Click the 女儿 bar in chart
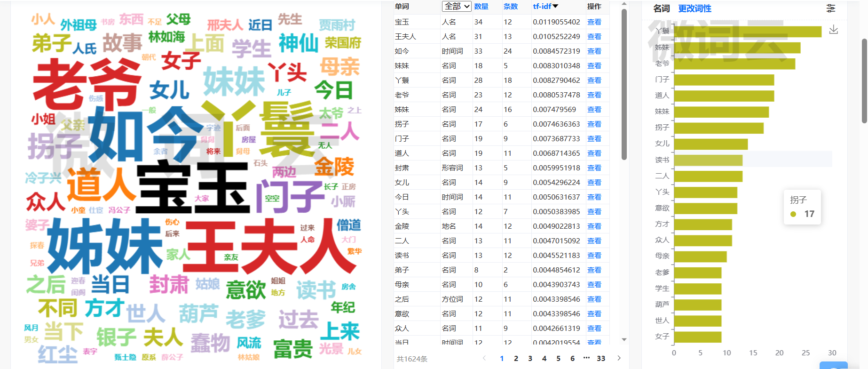868x369 pixels. pyautogui.click(x=711, y=144)
